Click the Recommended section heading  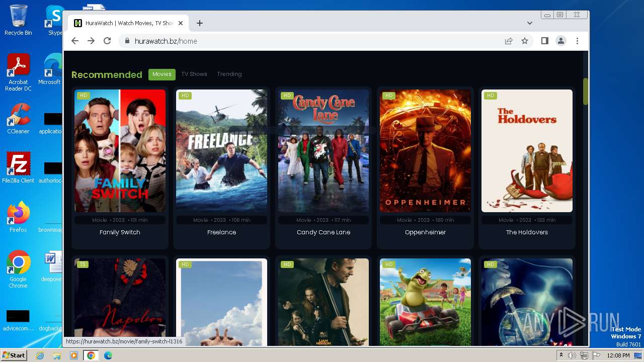point(107,74)
